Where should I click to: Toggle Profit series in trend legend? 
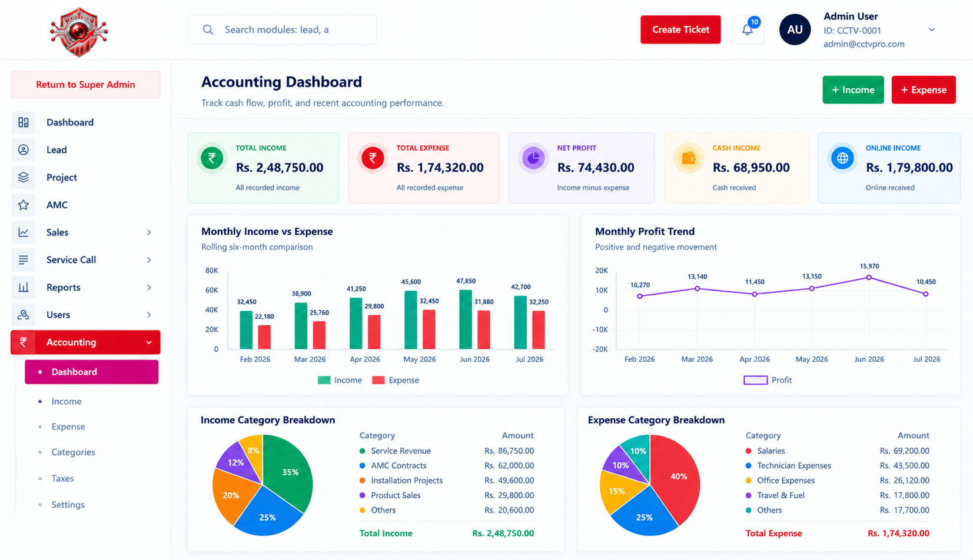768,380
